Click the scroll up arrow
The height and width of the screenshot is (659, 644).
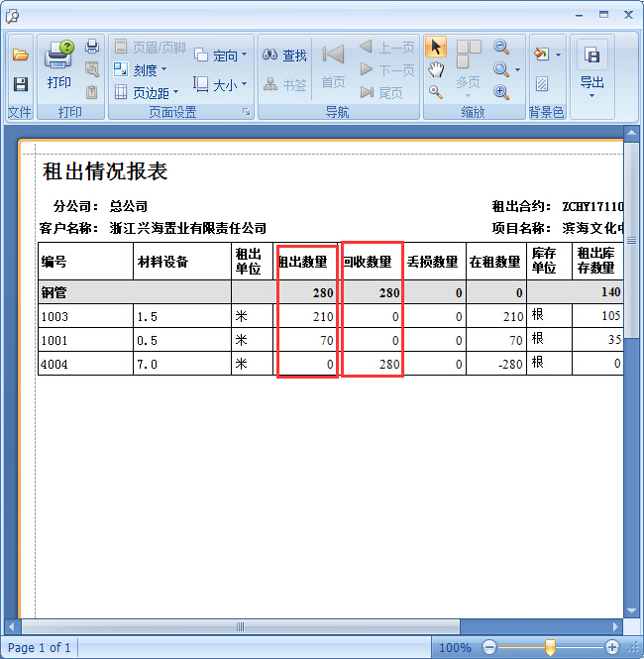(631, 133)
